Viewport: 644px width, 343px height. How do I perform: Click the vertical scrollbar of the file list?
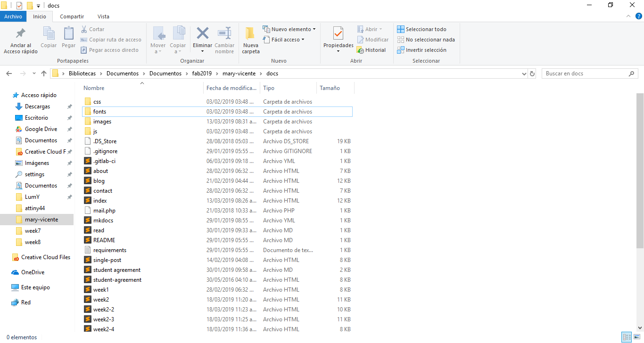[640, 170]
